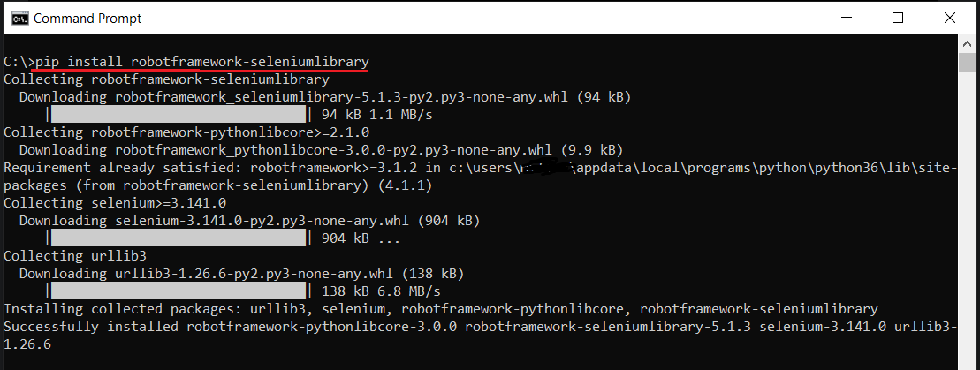Click the robotframework_seleniumlibrary-5.1.3 wheel download line
This screenshot has height=370, width=980.
(x=325, y=97)
